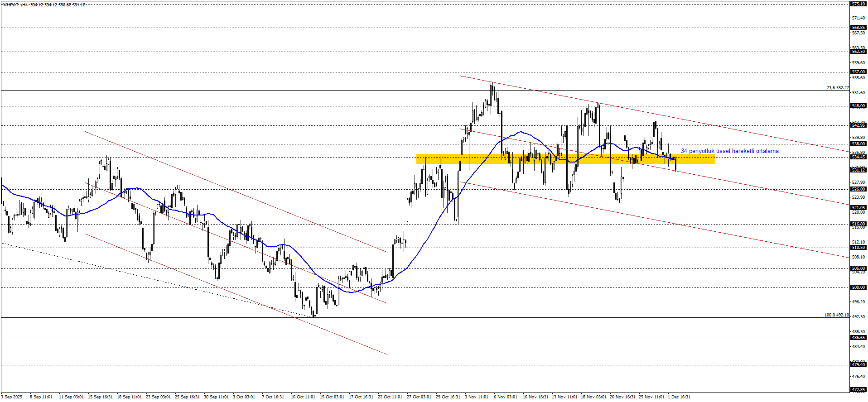
Task: Select the 575.10 price level tag
Action: (858, 4)
